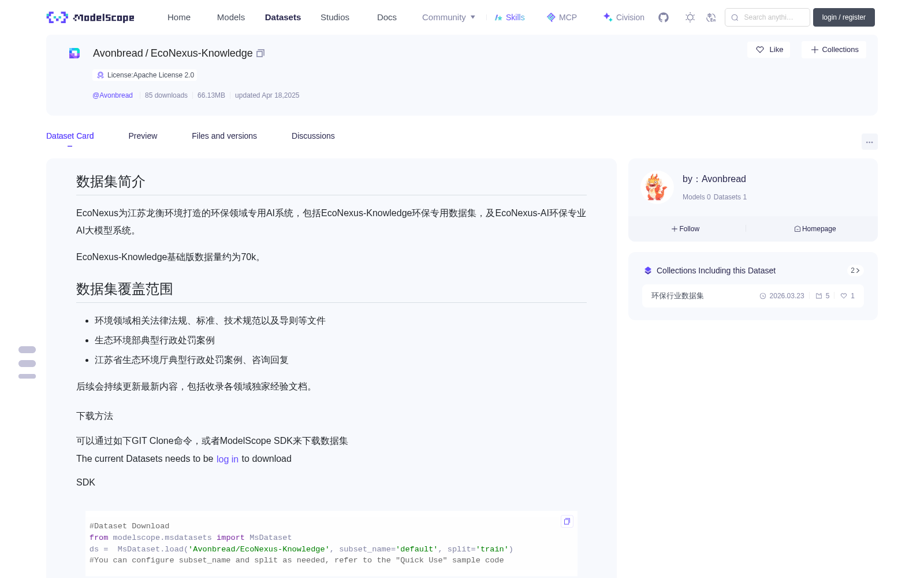
Task: Click 'Models 0' under Avonbread
Action: (x=696, y=197)
